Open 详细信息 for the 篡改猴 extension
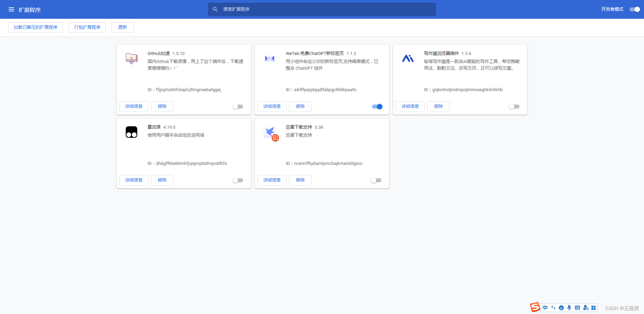644x314 pixels. click(133, 180)
